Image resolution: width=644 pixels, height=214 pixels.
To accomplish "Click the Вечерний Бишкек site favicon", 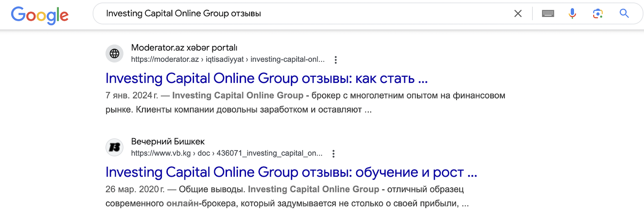I will (114, 148).
